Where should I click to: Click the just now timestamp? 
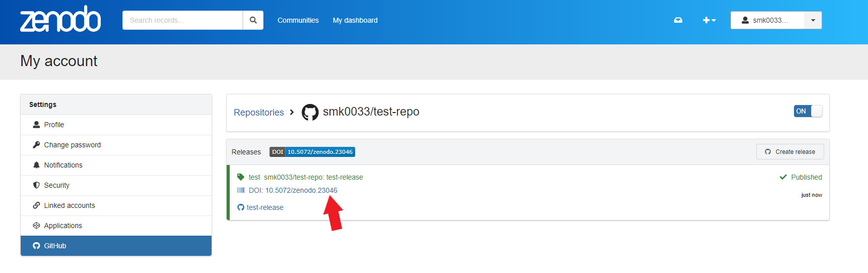click(812, 195)
